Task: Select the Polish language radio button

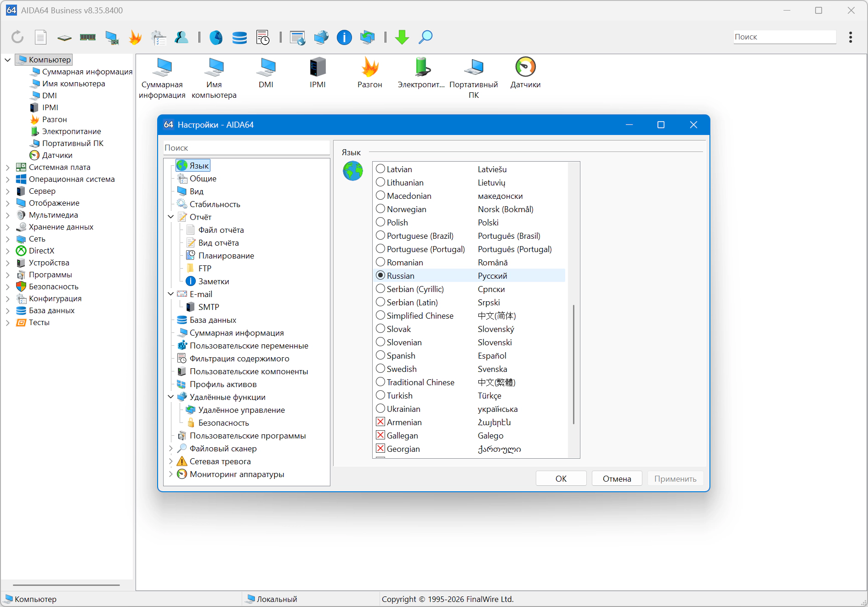Action: click(380, 222)
